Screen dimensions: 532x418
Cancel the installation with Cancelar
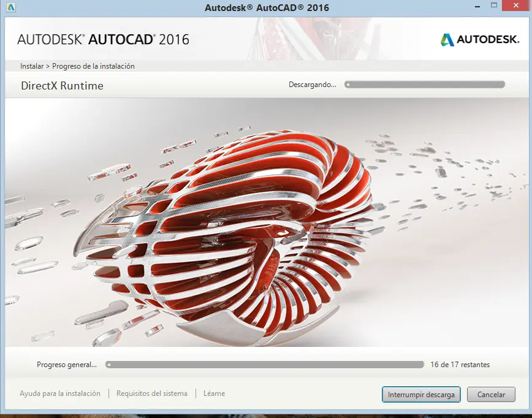point(491,395)
